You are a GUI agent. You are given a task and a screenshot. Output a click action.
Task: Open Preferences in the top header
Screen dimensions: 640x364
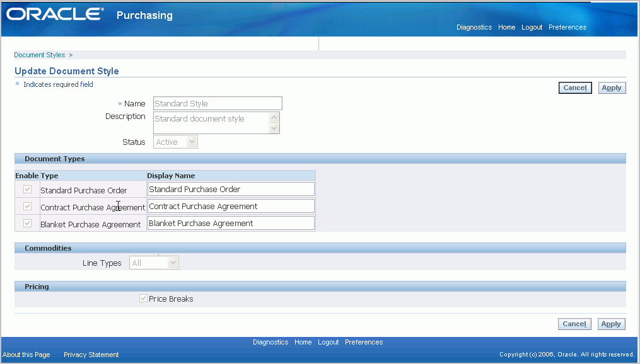tap(567, 27)
